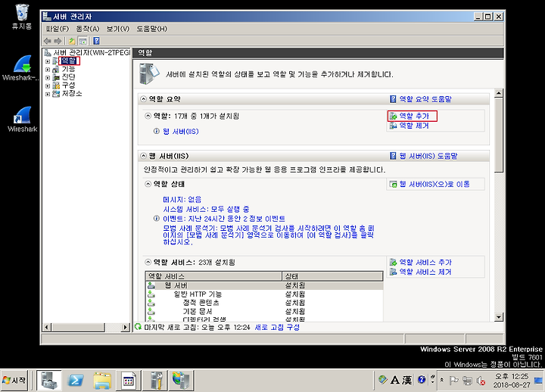Click the vertical scrollbar down arrow

pyautogui.click(x=499, y=316)
